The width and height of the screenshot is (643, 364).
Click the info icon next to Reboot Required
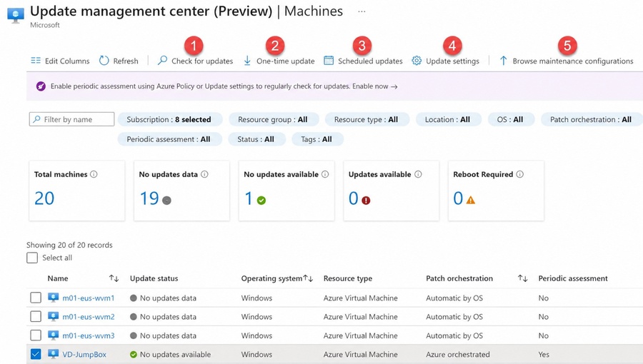pos(520,174)
